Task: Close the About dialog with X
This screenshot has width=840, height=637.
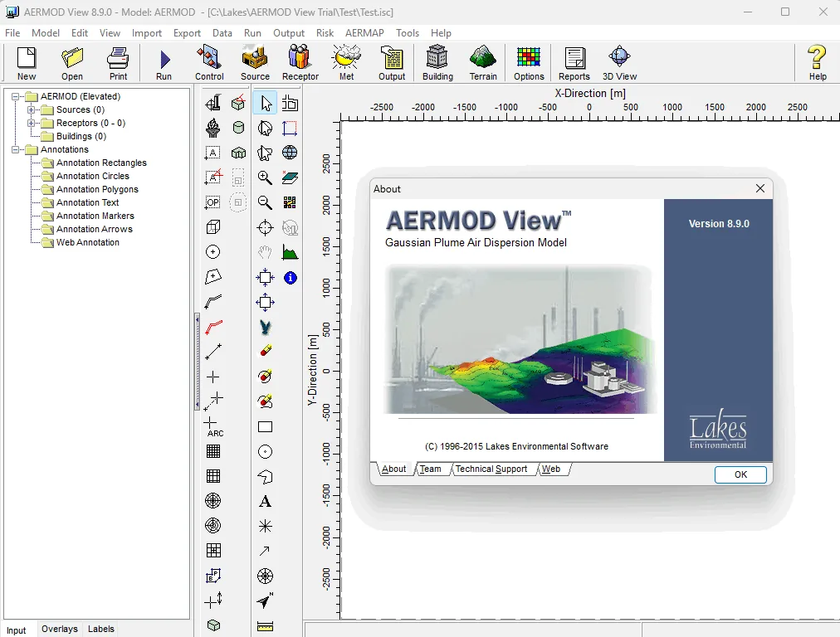Action: [759, 188]
